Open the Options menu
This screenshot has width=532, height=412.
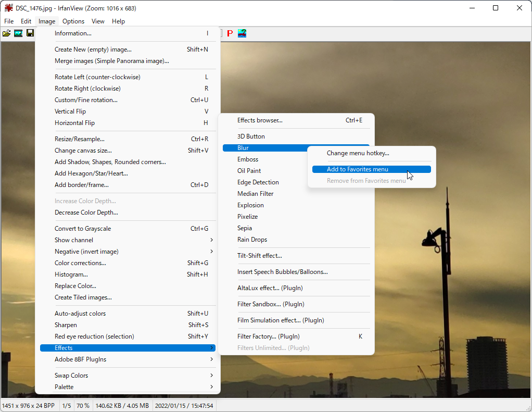click(73, 21)
